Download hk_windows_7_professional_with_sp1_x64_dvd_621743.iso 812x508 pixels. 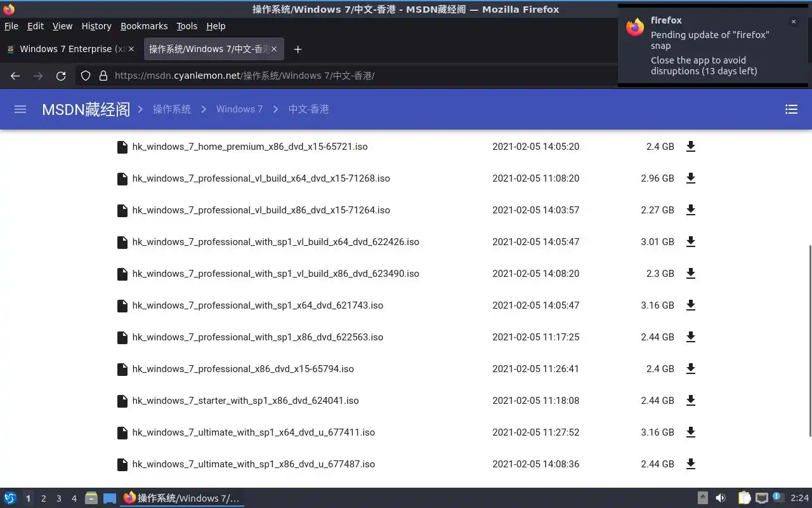tap(691, 305)
